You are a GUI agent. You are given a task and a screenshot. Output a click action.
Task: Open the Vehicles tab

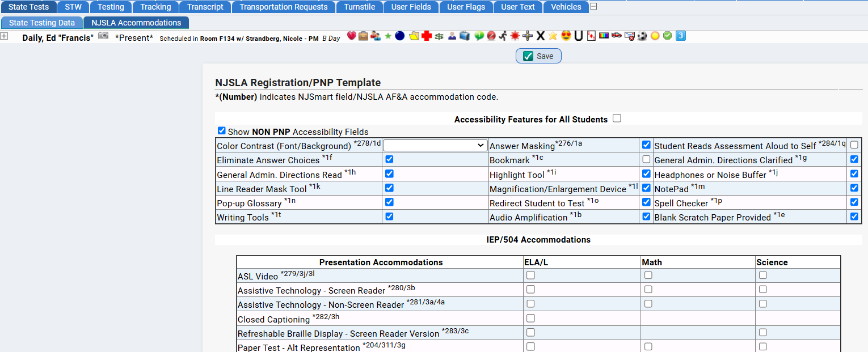click(566, 7)
